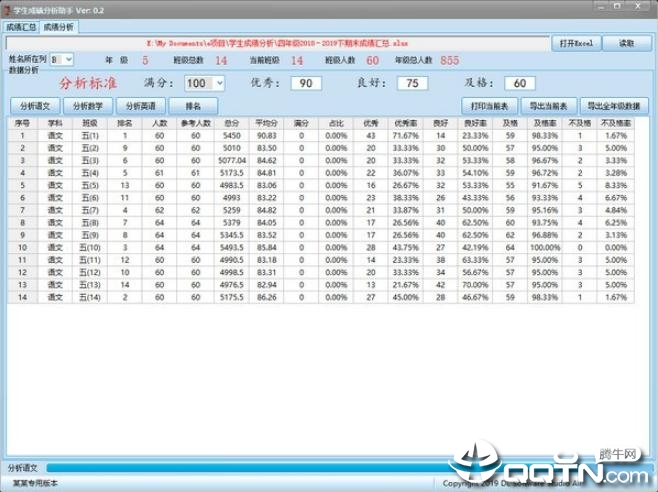
Task: Click the 优秀率 column header
Action: click(x=406, y=123)
